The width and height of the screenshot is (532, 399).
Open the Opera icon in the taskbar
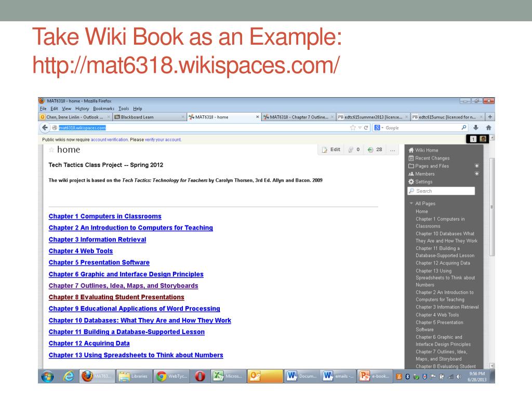point(199,376)
